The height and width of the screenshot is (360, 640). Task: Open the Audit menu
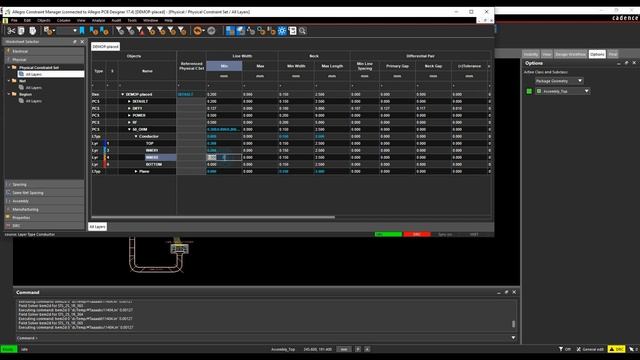coord(116,20)
